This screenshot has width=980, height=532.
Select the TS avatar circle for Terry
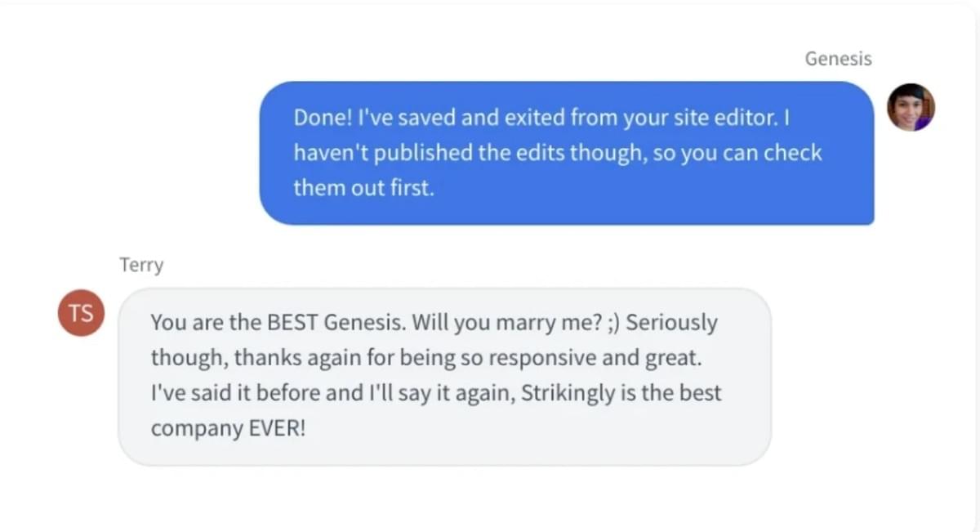80,313
